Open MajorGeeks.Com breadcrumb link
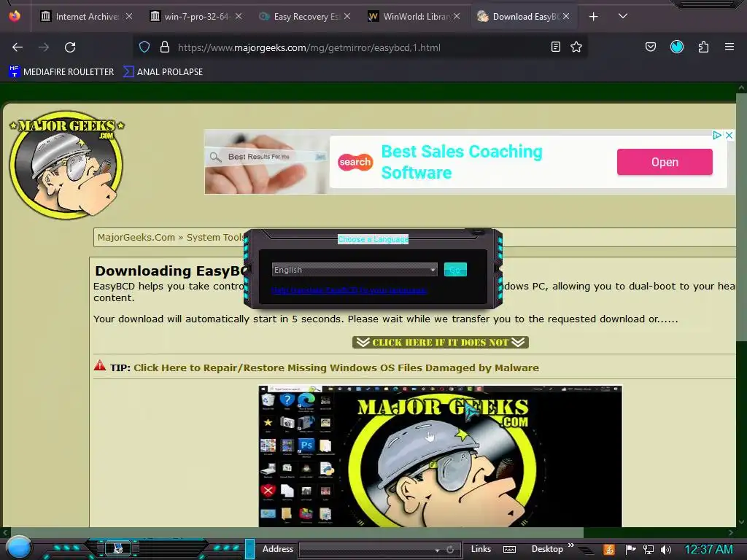 [136, 237]
